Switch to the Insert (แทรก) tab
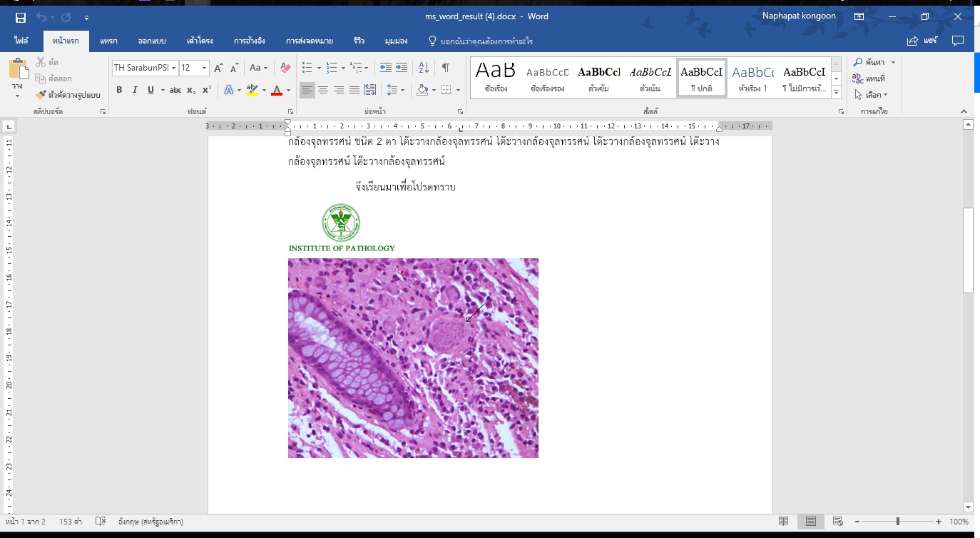980x538 pixels. 109,41
